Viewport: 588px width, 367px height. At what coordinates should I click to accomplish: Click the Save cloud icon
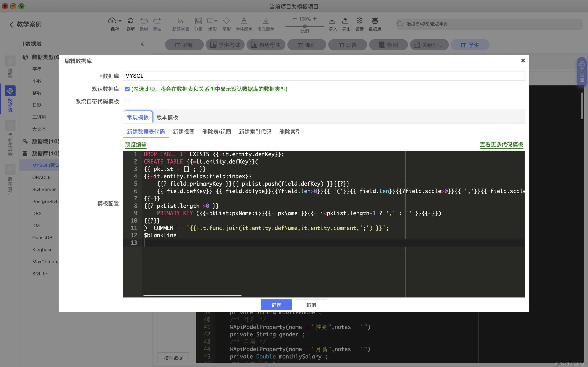pyautogui.click(x=112, y=21)
